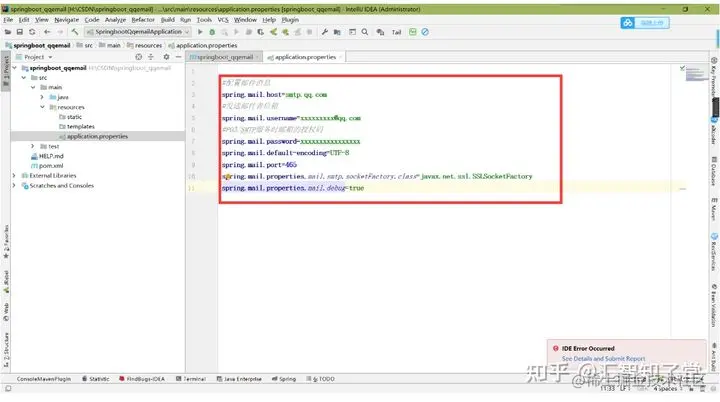This screenshot has width=720, height=402.
Task: Click resources in the breadcrumb bar
Action: click(148, 45)
